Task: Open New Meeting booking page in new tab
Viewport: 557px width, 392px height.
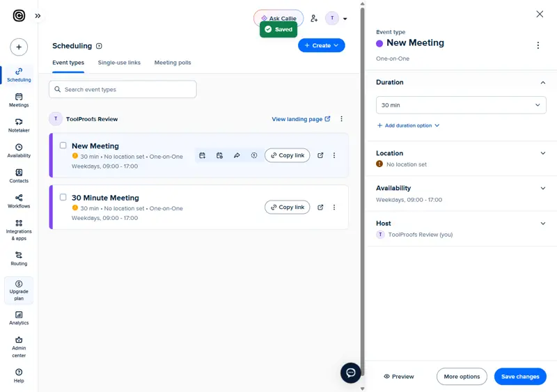Action: pyautogui.click(x=320, y=155)
